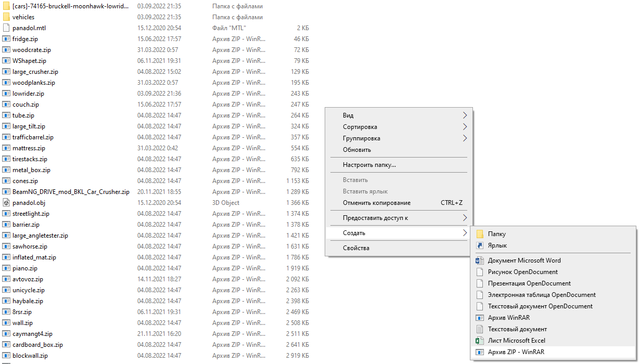Click WinRAR icon beside Архив WinRAR
640x364 pixels.
(480, 318)
